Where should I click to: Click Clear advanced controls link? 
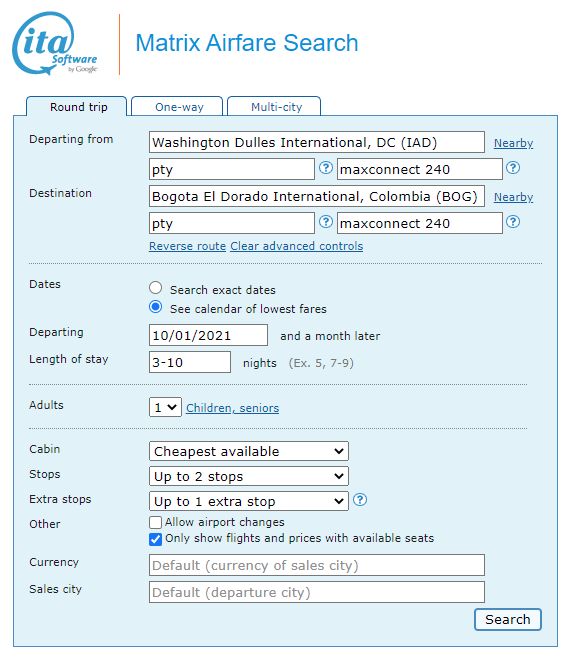(296, 246)
